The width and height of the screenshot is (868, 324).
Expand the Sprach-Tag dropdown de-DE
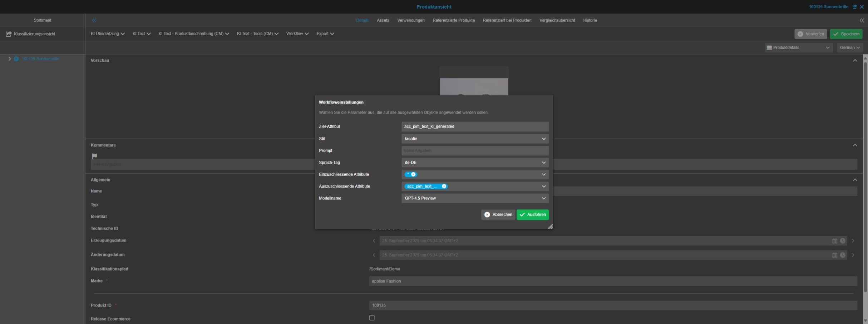475,163
